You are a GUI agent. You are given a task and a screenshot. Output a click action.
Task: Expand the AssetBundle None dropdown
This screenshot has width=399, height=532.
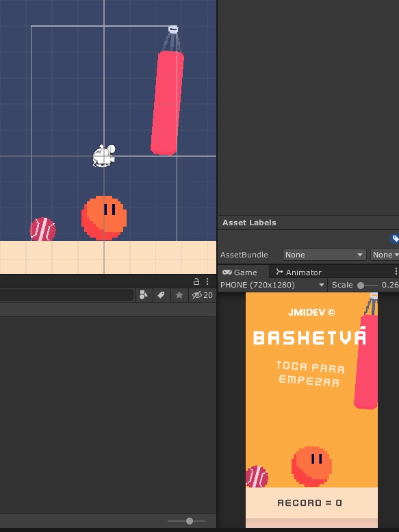(324, 255)
